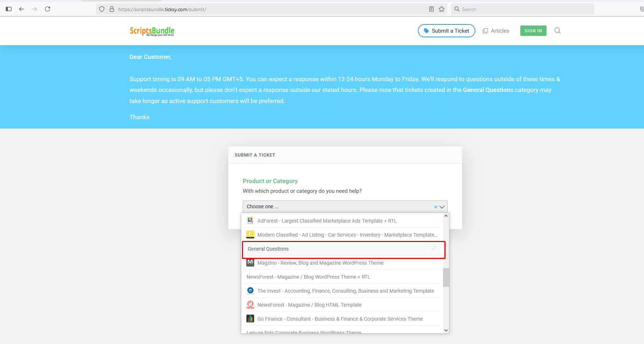Open site search magnifier in header
This screenshot has width=644, height=344.
pos(557,31)
